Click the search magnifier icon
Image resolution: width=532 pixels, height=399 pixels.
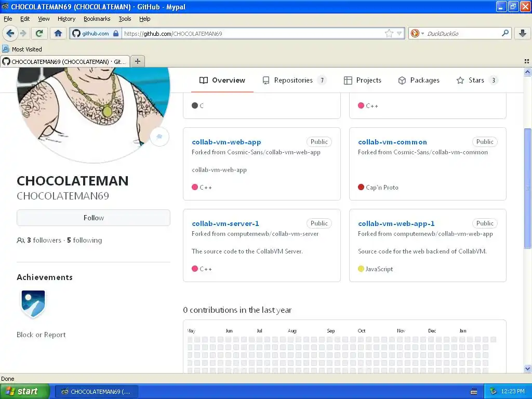pos(505,33)
